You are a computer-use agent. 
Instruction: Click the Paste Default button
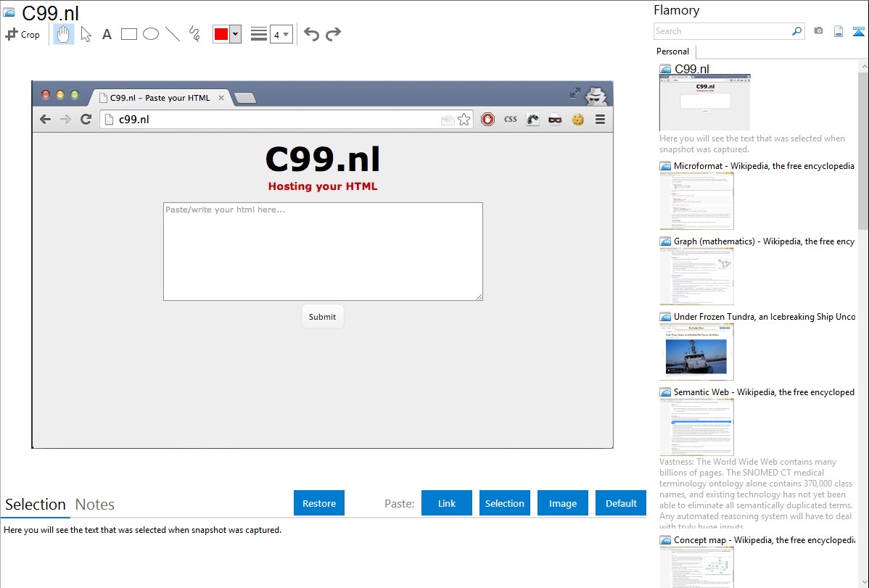tap(621, 503)
